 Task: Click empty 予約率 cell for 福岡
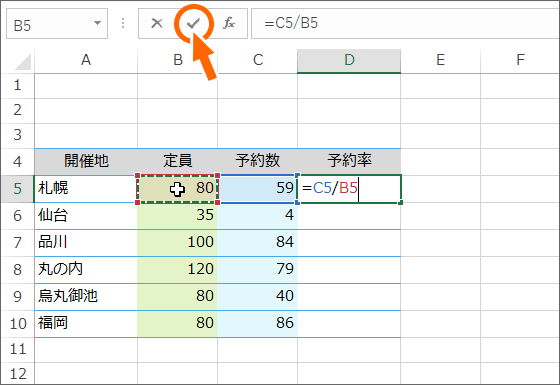pos(349,324)
